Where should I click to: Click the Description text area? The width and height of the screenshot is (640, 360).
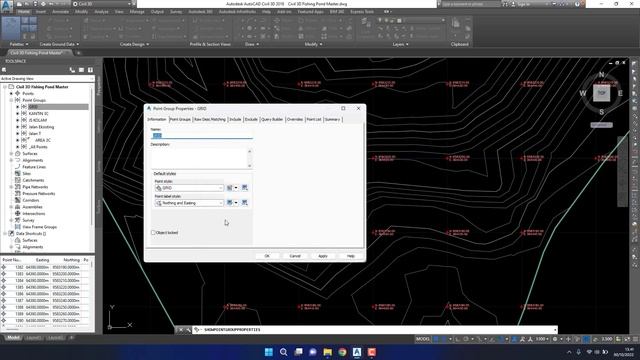(200, 158)
